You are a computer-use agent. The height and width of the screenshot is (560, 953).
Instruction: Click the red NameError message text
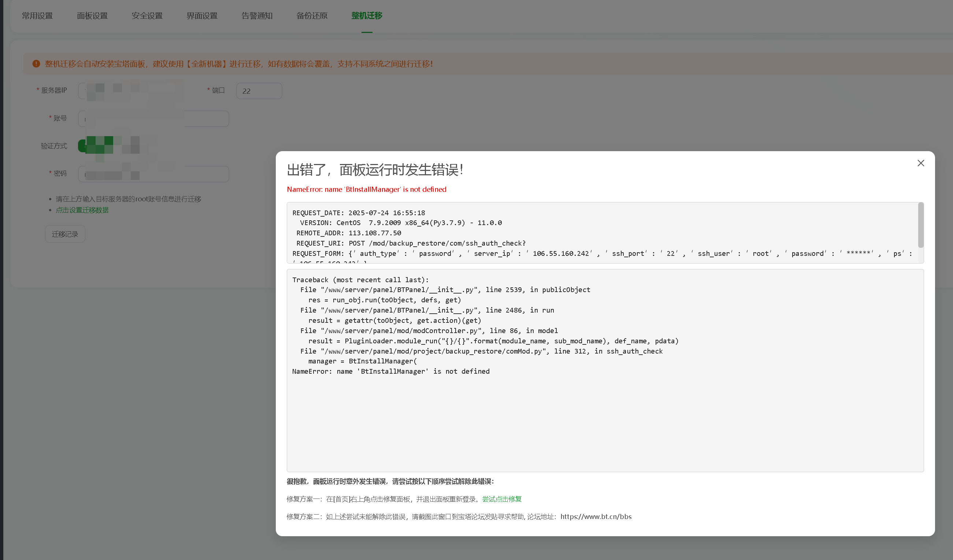(367, 189)
